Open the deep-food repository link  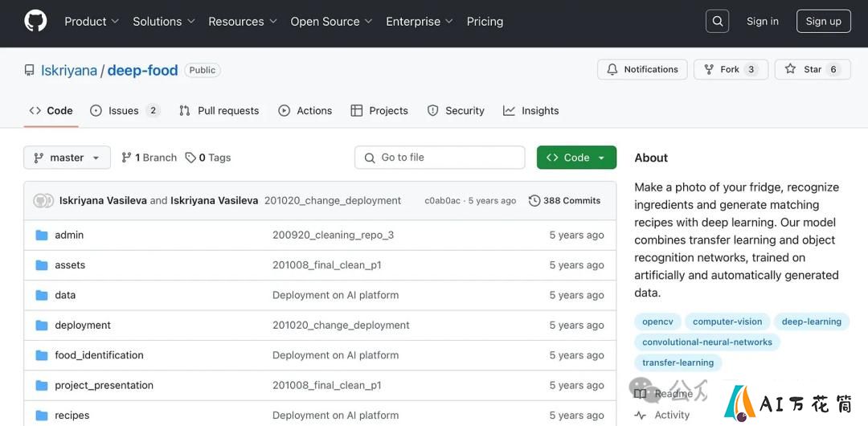pyautogui.click(x=142, y=71)
